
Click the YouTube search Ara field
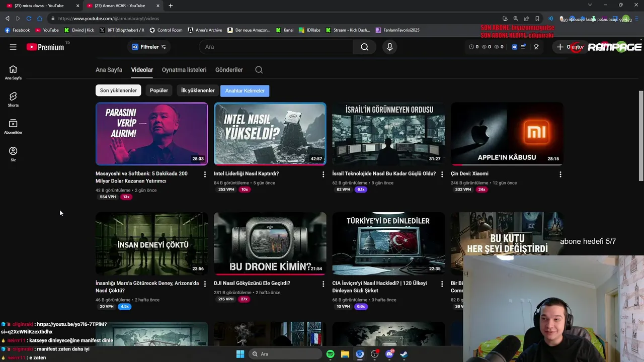[276, 47]
